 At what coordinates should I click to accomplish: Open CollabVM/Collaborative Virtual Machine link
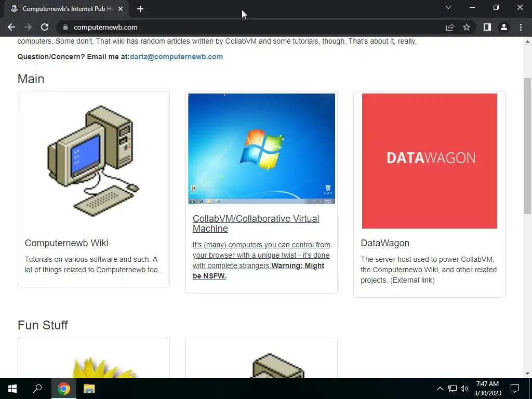(x=256, y=223)
